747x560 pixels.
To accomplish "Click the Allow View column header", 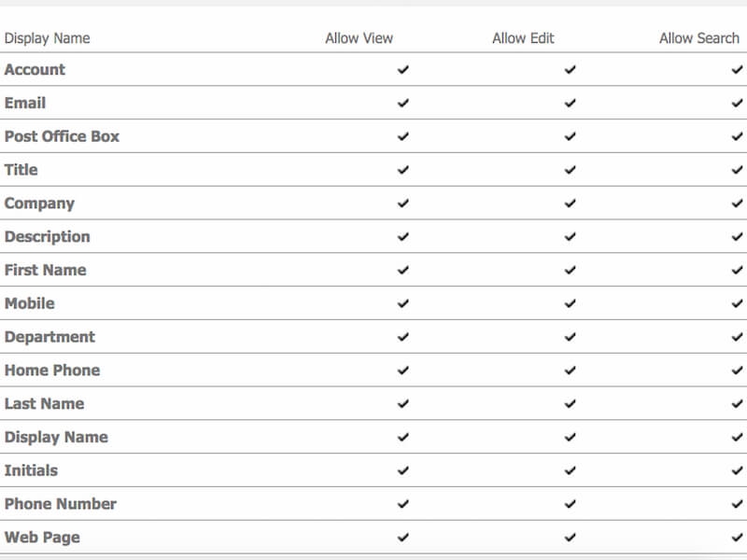I will point(359,38).
